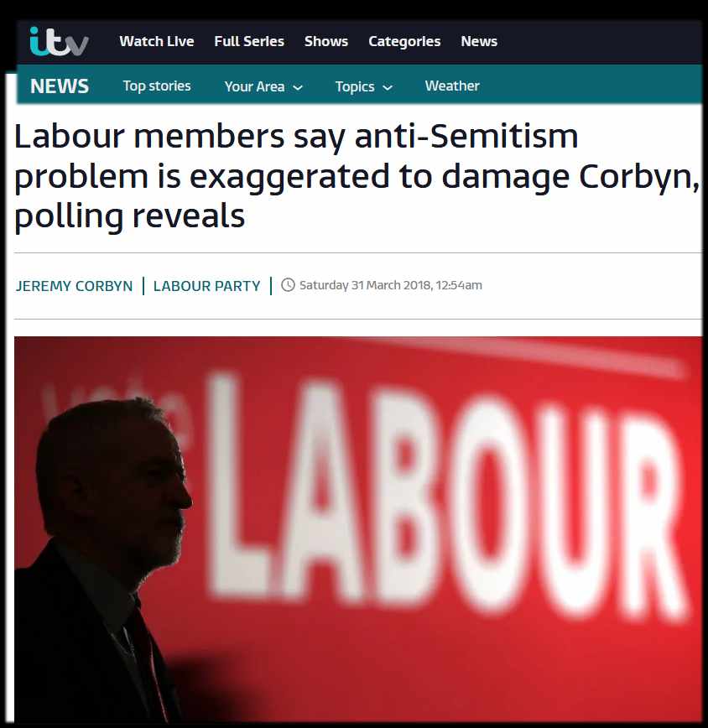
Task: Open Categories in top navigation
Action: coord(404,42)
